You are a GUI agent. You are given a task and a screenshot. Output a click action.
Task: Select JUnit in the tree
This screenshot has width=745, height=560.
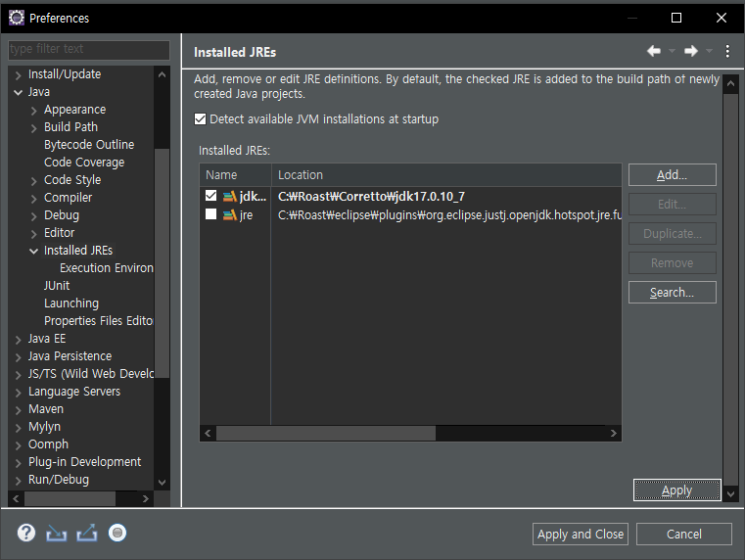[57, 286]
